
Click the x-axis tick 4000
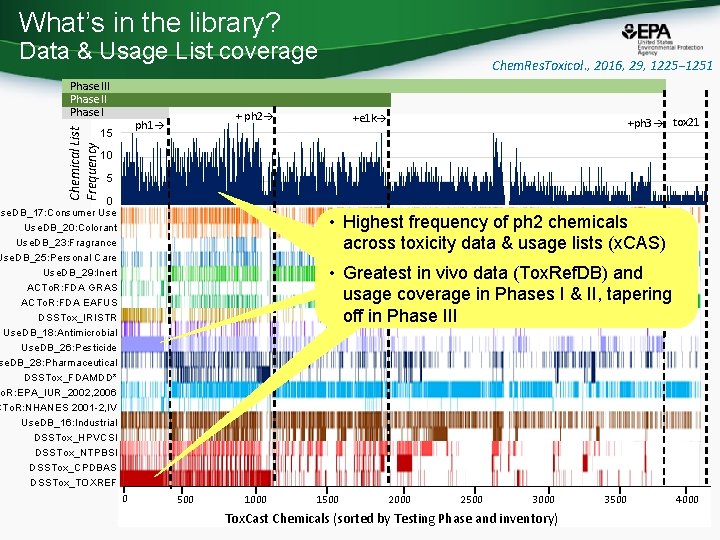687,500
